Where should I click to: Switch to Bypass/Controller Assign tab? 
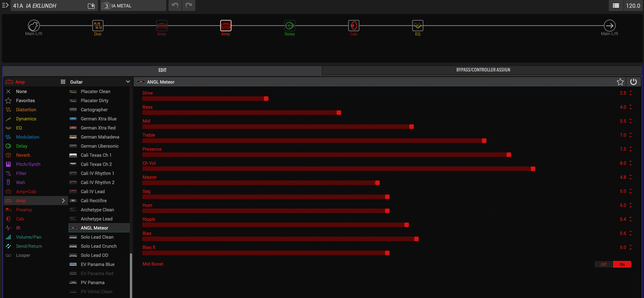(483, 70)
